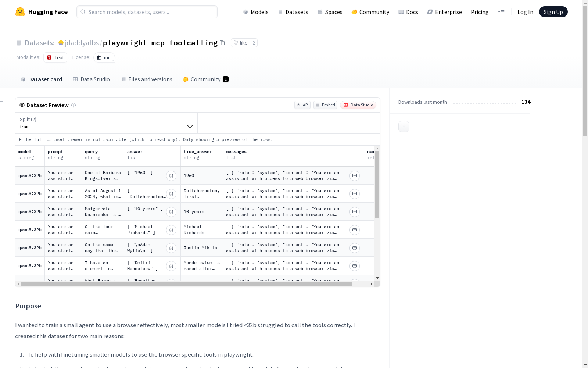The height and width of the screenshot is (368, 588).
Task: Navigate to Models in top menu
Action: (x=256, y=12)
